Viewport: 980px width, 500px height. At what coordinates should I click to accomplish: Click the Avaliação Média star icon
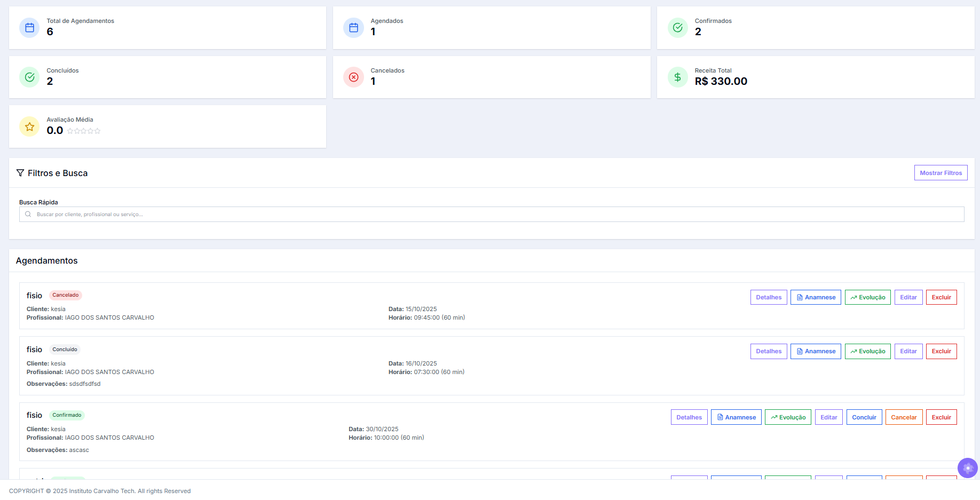click(x=30, y=126)
